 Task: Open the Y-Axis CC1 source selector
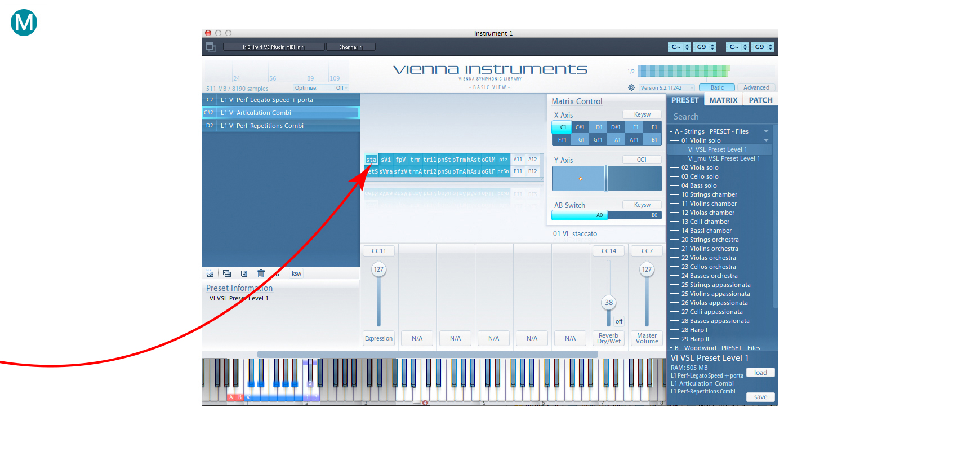(x=642, y=160)
